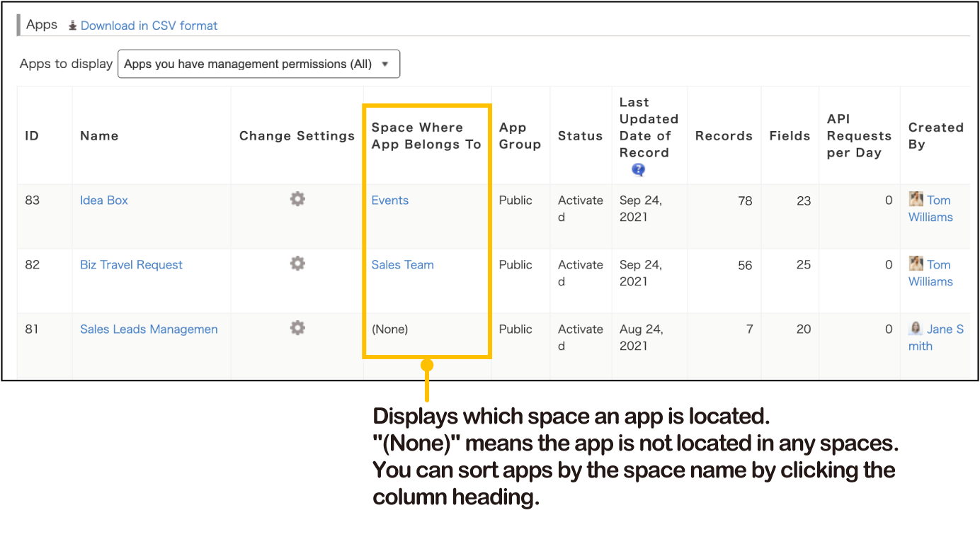Download in CSV format link
Image resolution: width=980 pixels, height=537 pixels.
(x=149, y=26)
